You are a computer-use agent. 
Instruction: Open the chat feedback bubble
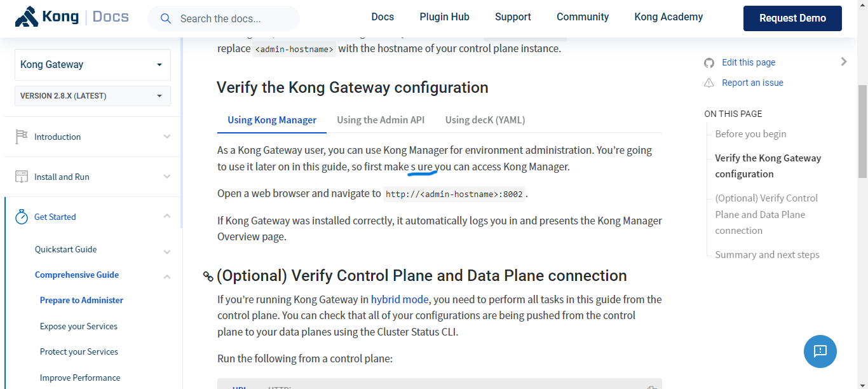click(820, 351)
